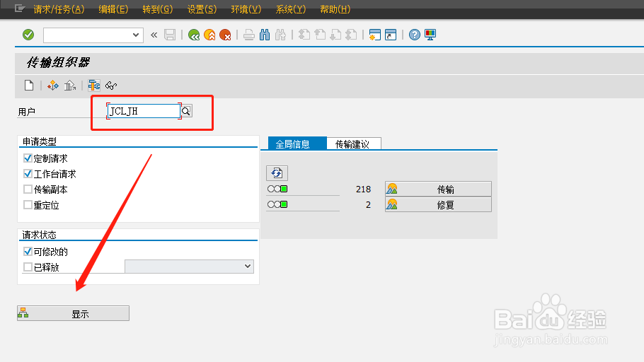Click the traffic light status beside 2
Screen dimensions: 644x362
(277, 204)
